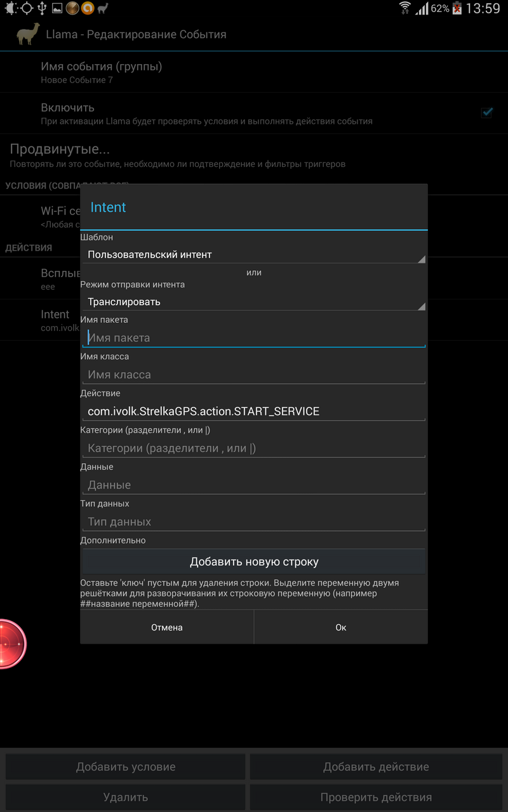Tap the Wi-Fi signal status icon
This screenshot has width=508, height=812.
[404, 8]
